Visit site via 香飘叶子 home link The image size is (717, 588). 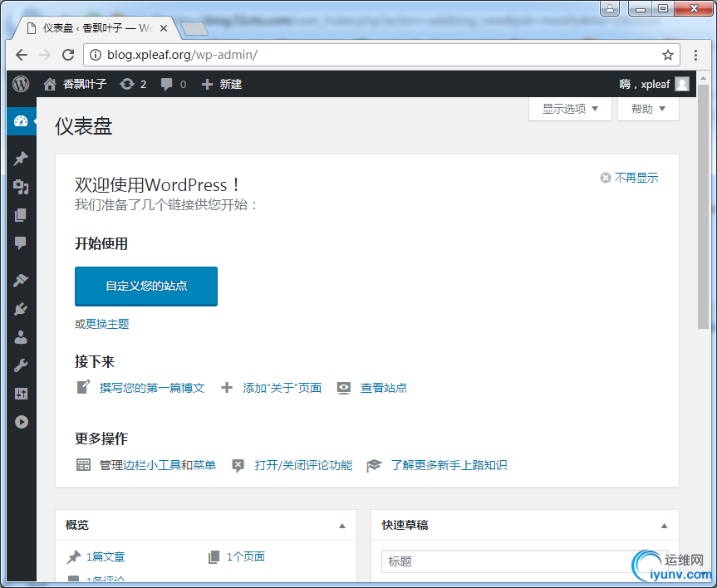tap(75, 84)
